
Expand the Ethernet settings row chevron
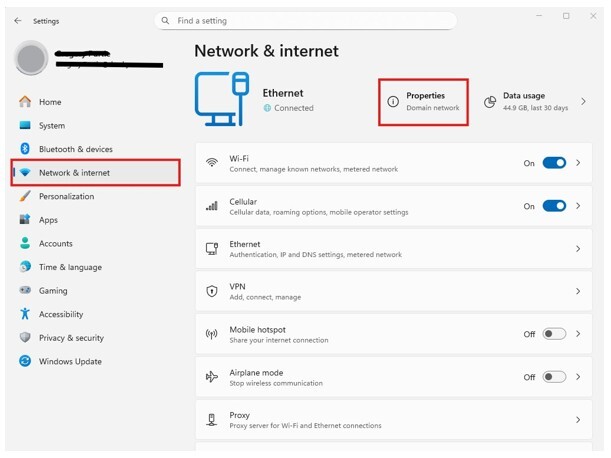tap(578, 249)
